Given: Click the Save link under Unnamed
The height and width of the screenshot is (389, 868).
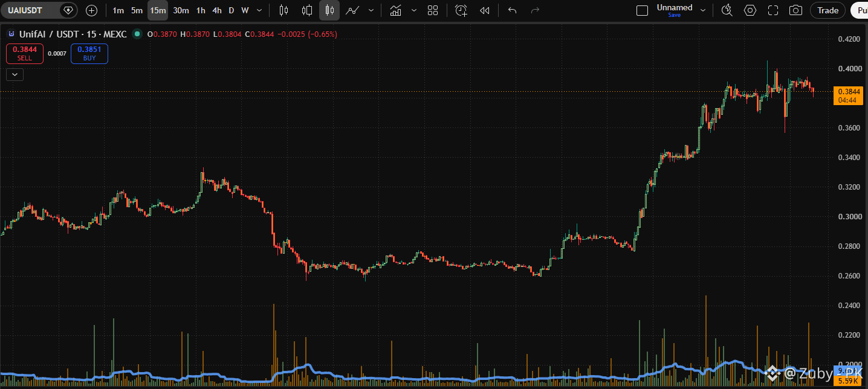Looking at the screenshot, I should pos(675,15).
